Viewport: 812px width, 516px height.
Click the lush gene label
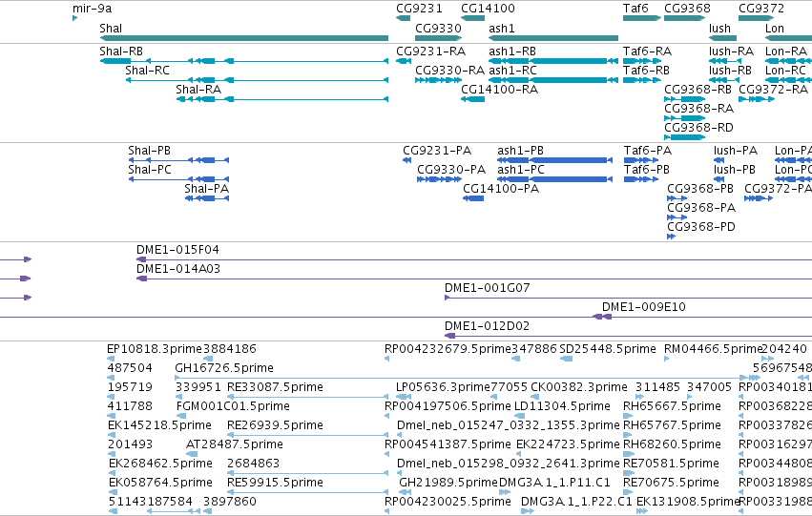(719, 28)
